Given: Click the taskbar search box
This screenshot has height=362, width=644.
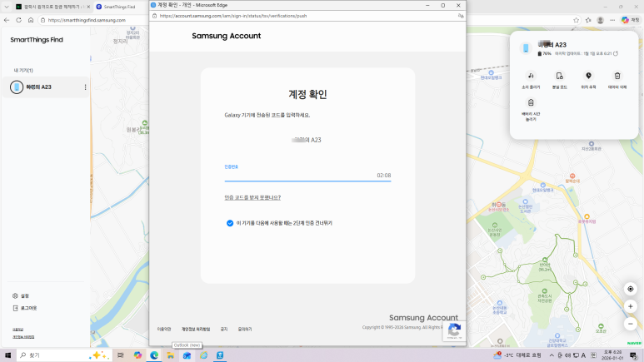Looking at the screenshot, I should click(x=63, y=355).
